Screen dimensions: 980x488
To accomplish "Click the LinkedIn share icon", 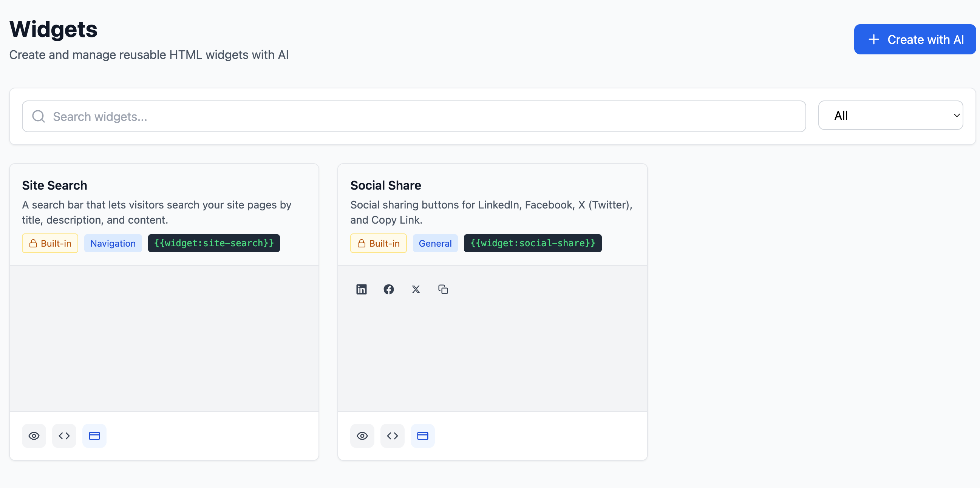I will coord(361,289).
